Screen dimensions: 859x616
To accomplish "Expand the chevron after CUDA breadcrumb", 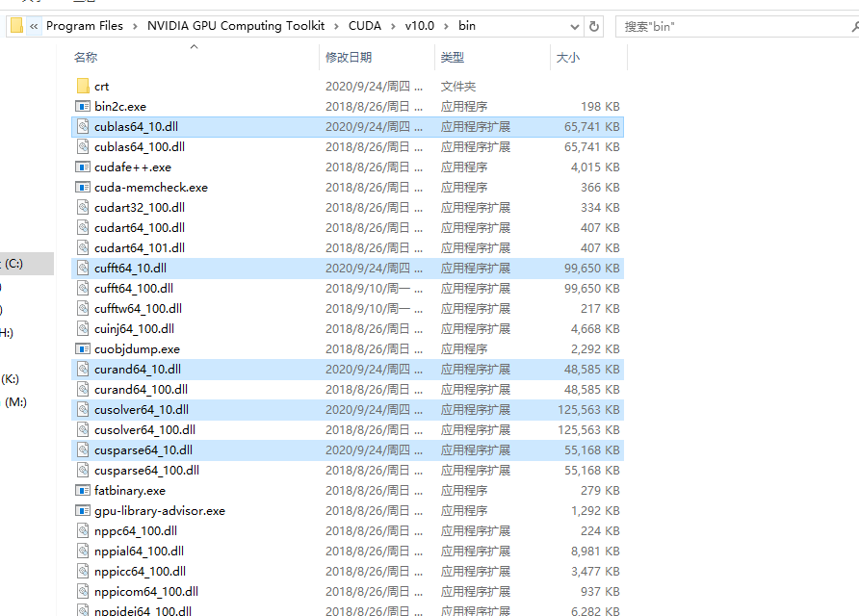I will tap(393, 26).
